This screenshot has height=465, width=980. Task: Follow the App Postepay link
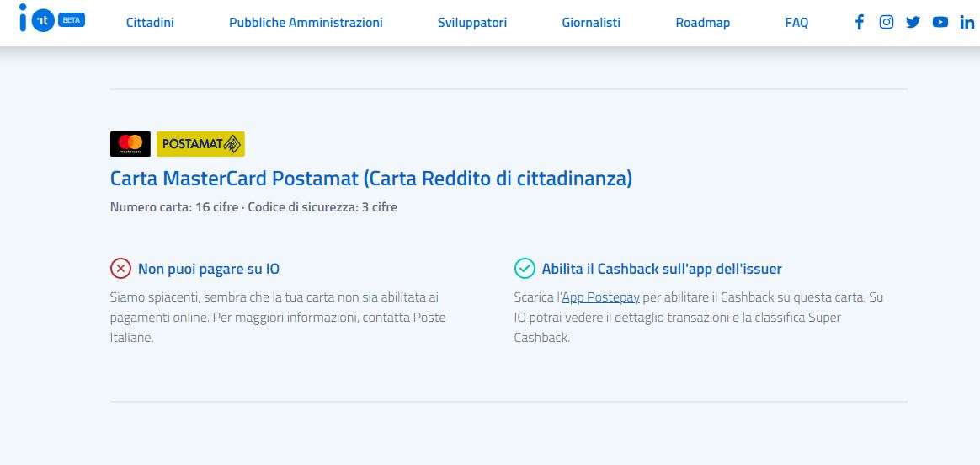600,297
